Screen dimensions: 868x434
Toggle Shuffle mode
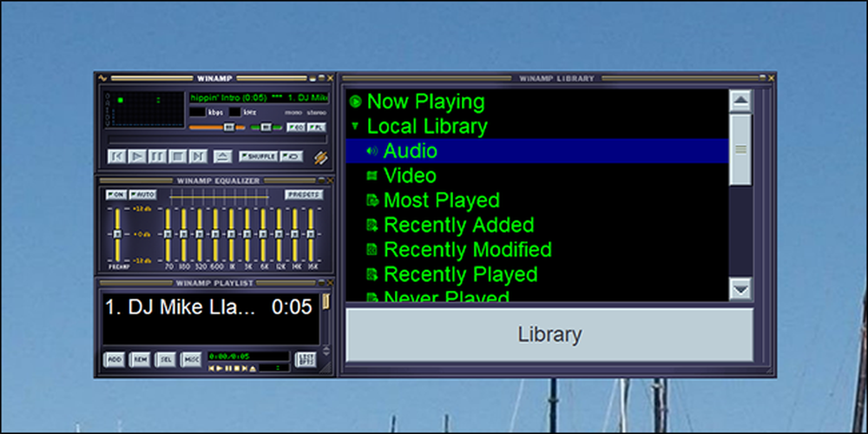point(258,156)
